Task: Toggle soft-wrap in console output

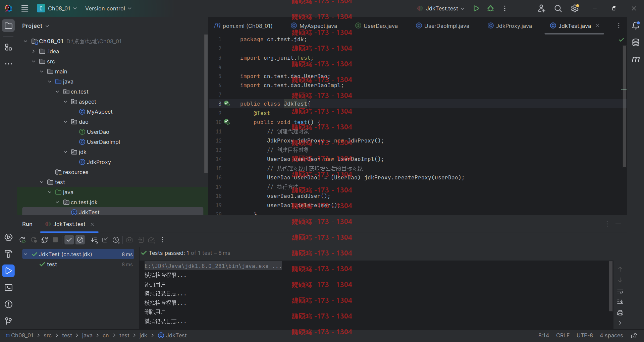Action: [620, 291]
